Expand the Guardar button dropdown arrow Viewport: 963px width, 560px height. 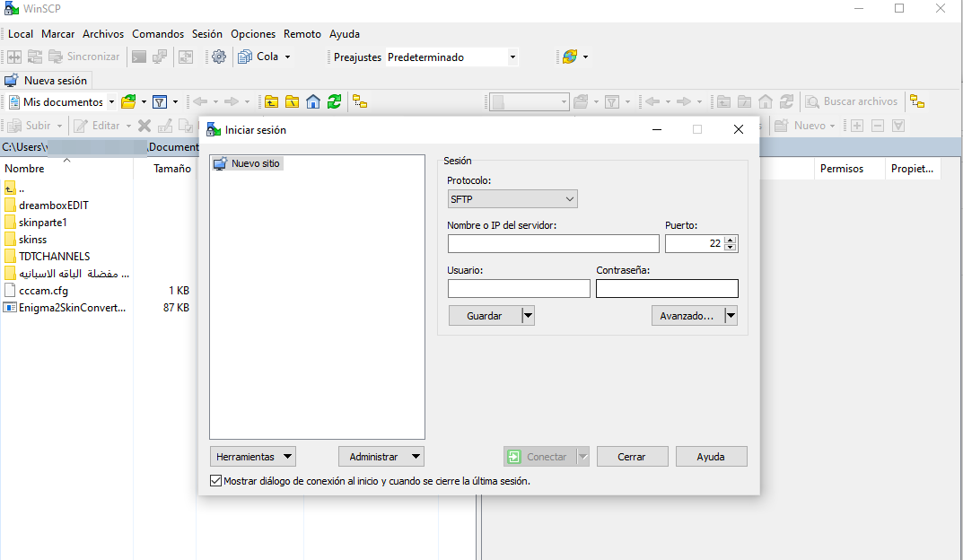528,316
